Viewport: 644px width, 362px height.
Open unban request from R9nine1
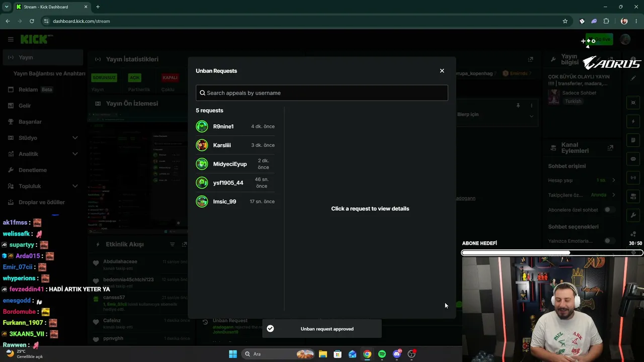point(235,127)
